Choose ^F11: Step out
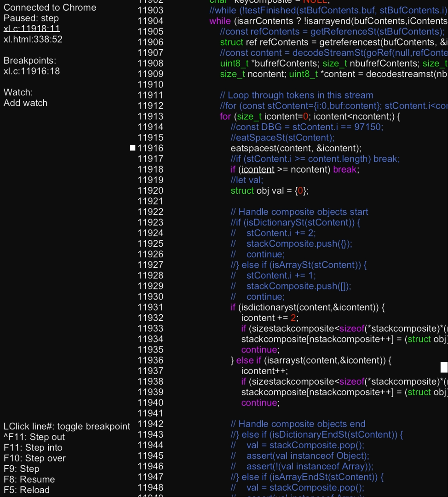Screen dimensions: 448x497 click(34, 437)
